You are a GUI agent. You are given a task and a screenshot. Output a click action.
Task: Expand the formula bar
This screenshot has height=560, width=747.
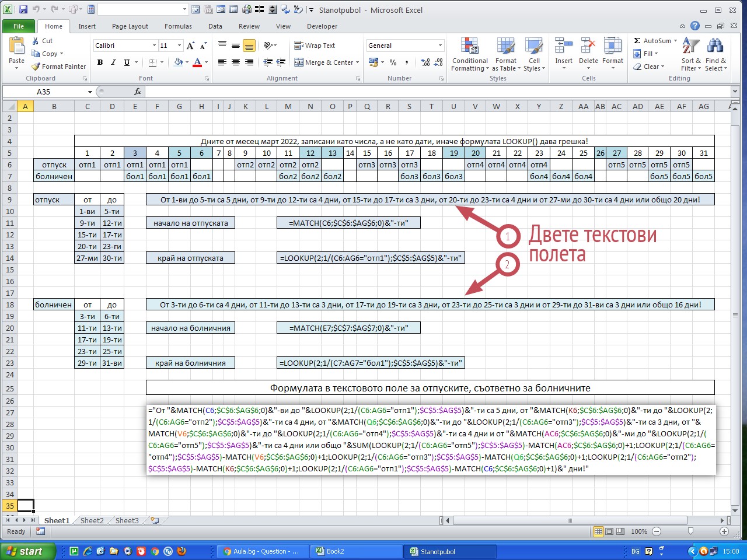pyautogui.click(x=735, y=92)
